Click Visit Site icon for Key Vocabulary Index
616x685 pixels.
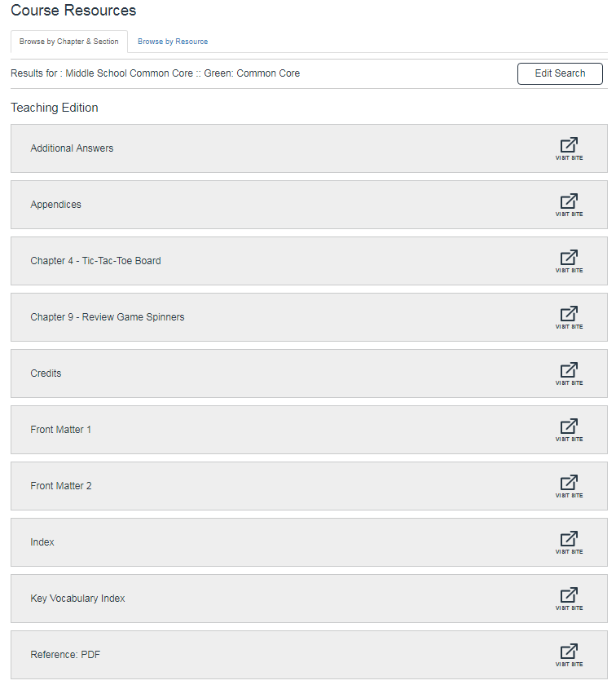[x=569, y=598]
